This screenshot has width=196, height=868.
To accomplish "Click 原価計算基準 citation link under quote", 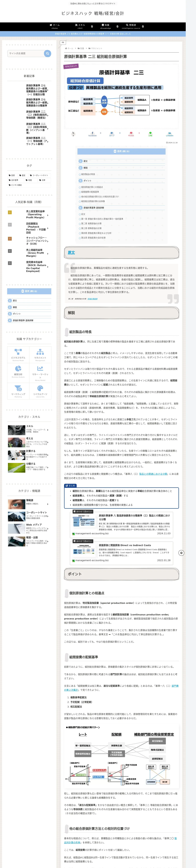I will click(93, 299).
